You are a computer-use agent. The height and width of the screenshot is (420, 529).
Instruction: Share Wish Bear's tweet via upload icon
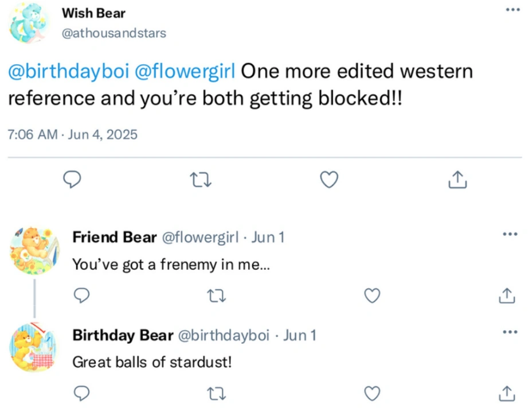[x=457, y=179]
